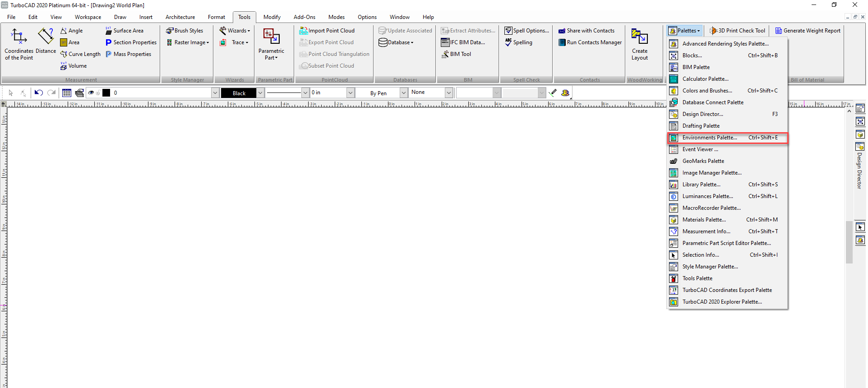Generate Weight Report from ribbon
The width and height of the screenshot is (868, 388).
tap(808, 31)
